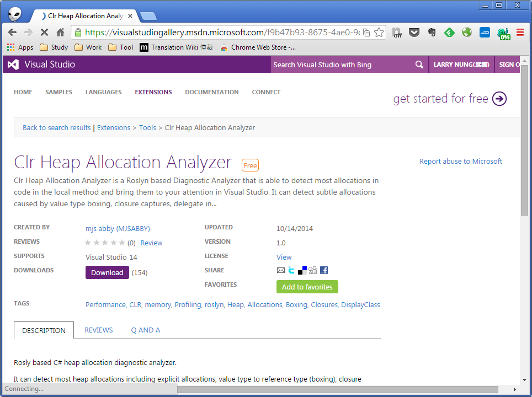This screenshot has height=397, width=532.
Task: Open the Study bookmarks folder
Action: point(54,47)
